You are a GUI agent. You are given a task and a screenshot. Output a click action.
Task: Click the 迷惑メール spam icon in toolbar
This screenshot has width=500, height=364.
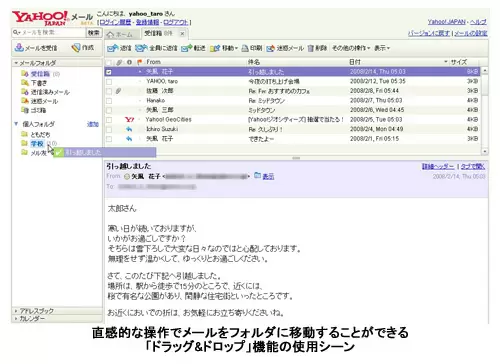point(270,49)
